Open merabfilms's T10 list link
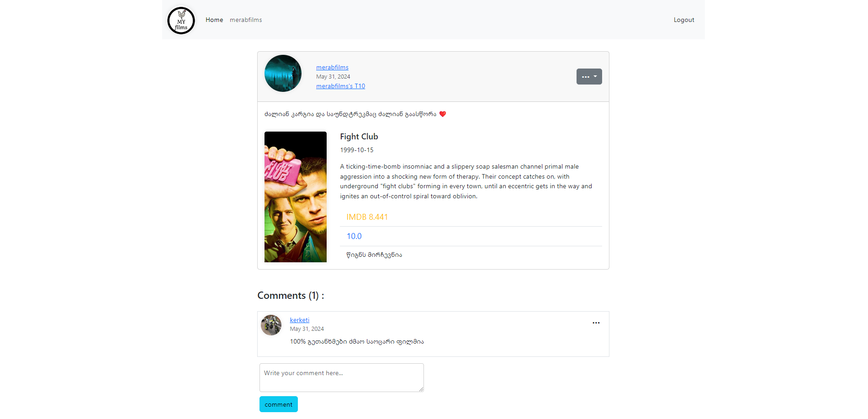The width and height of the screenshot is (868, 419). click(340, 86)
